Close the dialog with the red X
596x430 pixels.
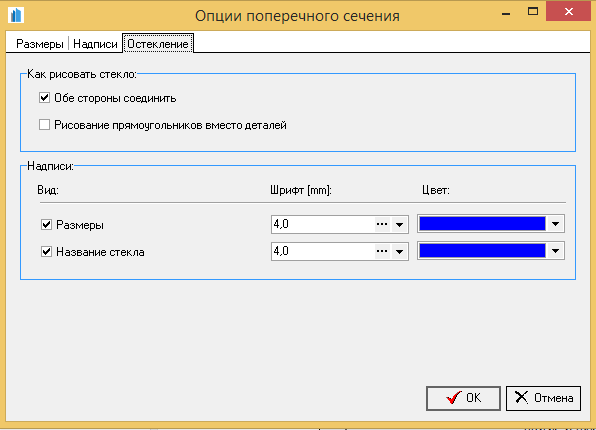coord(569,11)
